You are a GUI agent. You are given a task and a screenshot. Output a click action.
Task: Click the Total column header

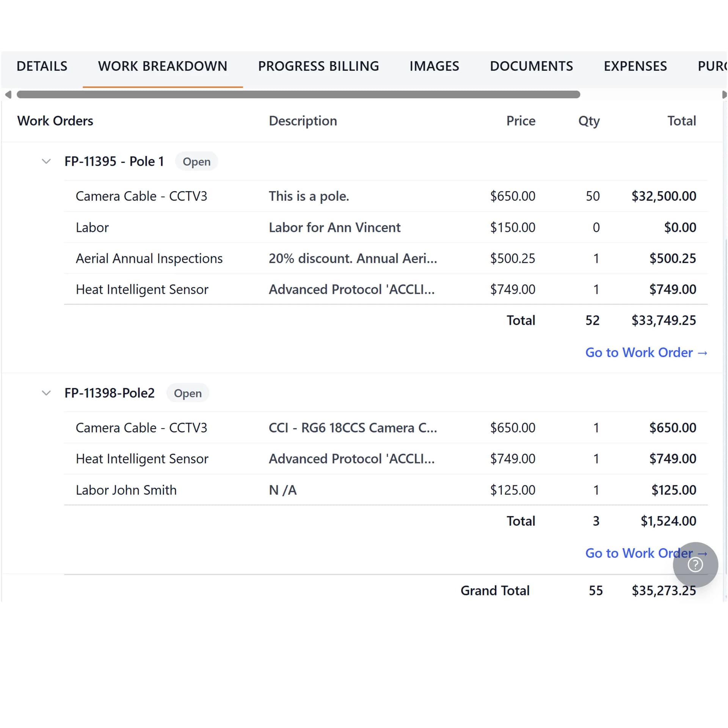682,121
